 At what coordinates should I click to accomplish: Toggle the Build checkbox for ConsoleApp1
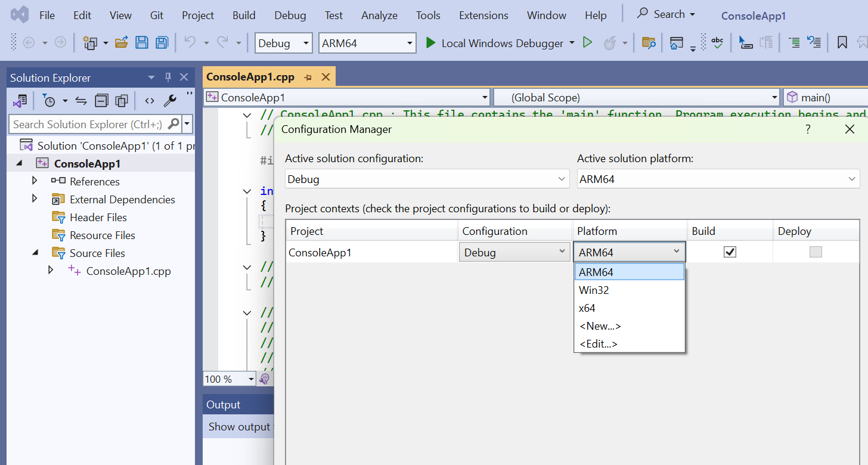730,252
